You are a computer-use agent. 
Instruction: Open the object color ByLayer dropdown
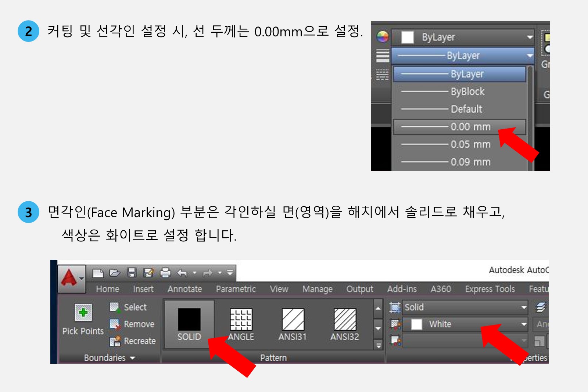click(463, 37)
